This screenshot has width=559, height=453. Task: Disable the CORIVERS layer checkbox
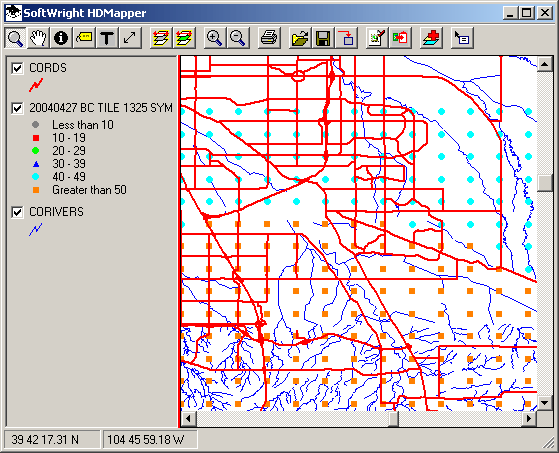coord(17,212)
